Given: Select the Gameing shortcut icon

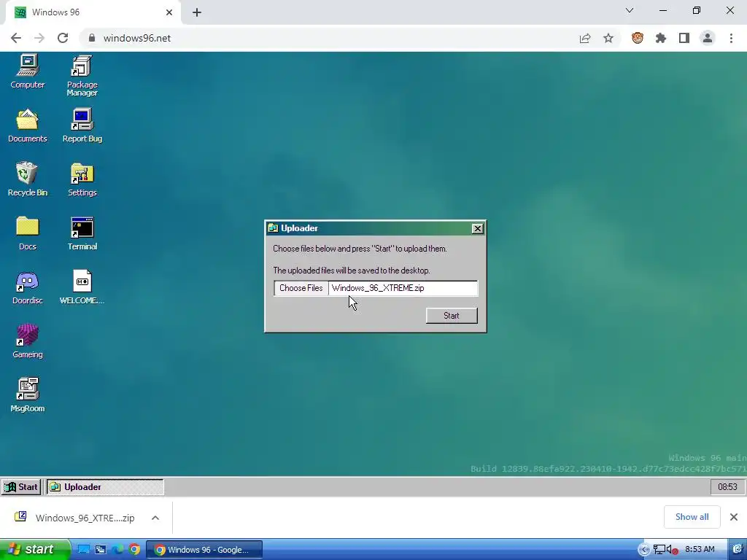Looking at the screenshot, I should pyautogui.click(x=27, y=341).
